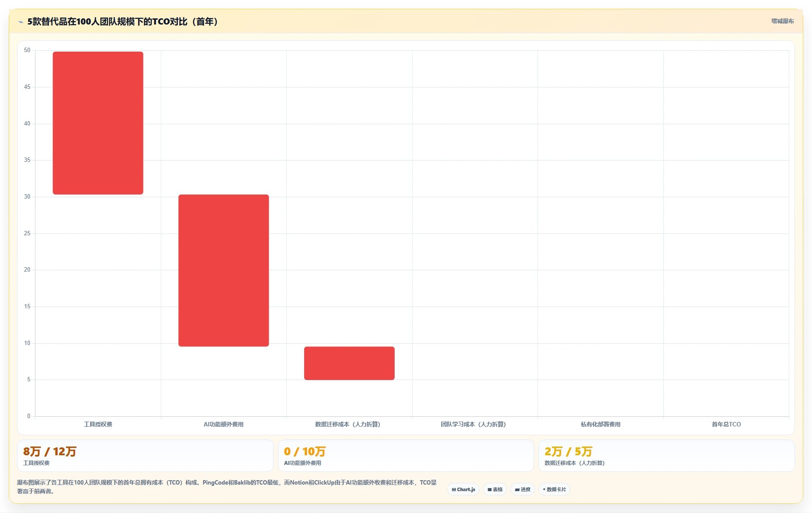Click the description paragraph starting 瀑布图展示了
Image resolution: width=812 pixels, height=513 pixels.
tap(227, 487)
